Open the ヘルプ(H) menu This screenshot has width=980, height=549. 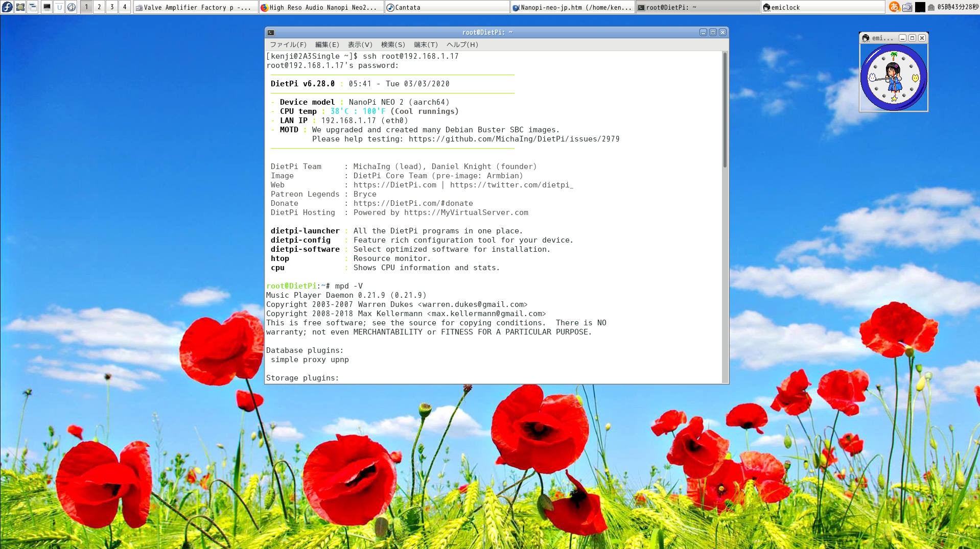[462, 45]
